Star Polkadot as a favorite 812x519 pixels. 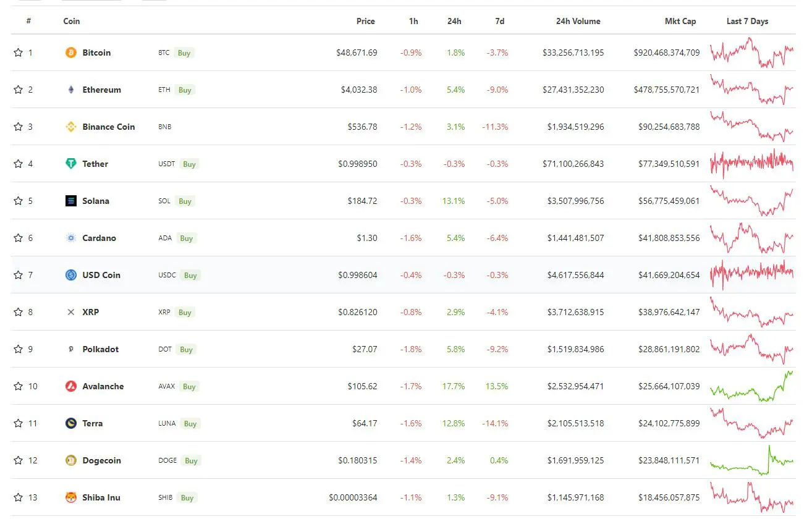[x=18, y=349]
